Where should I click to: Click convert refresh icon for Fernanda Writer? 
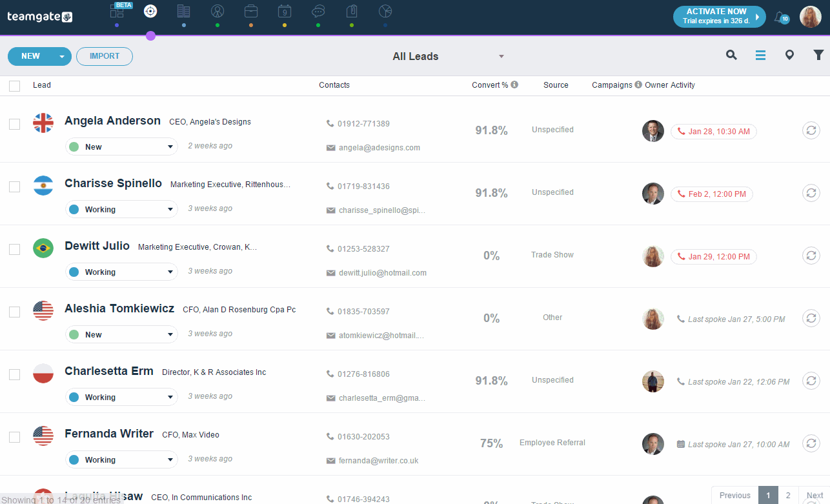click(811, 443)
